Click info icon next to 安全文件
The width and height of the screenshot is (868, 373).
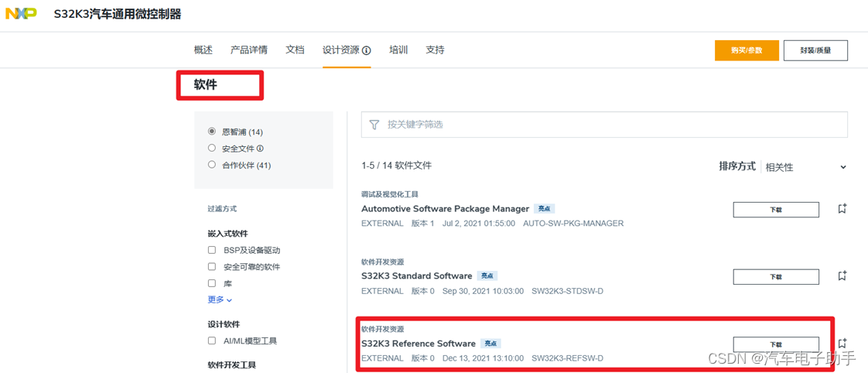click(260, 149)
